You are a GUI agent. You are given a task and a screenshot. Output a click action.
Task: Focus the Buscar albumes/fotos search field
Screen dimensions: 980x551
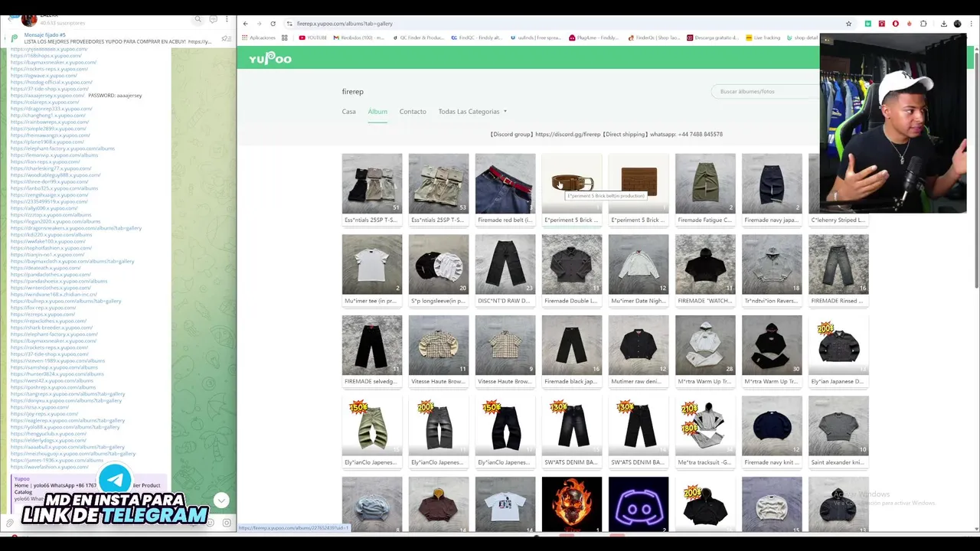(766, 91)
